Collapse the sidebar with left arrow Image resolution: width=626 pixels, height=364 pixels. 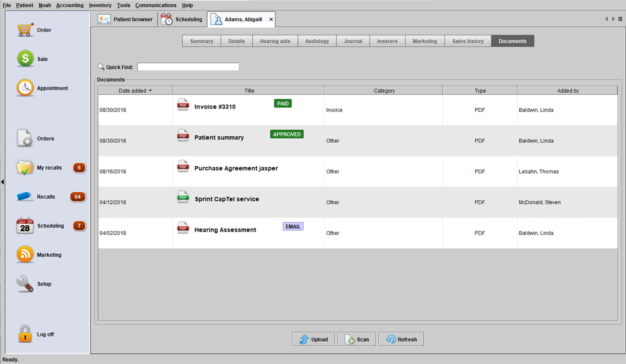coord(2,182)
